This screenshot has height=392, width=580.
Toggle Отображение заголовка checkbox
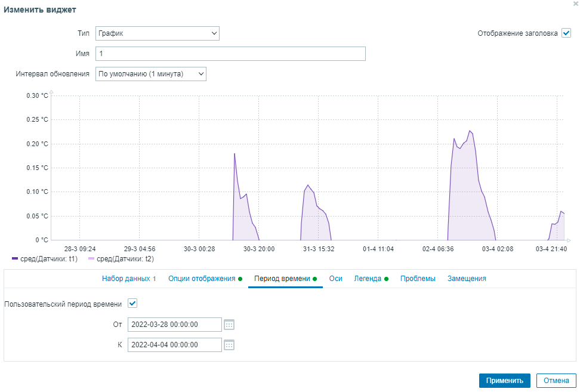[x=566, y=33]
